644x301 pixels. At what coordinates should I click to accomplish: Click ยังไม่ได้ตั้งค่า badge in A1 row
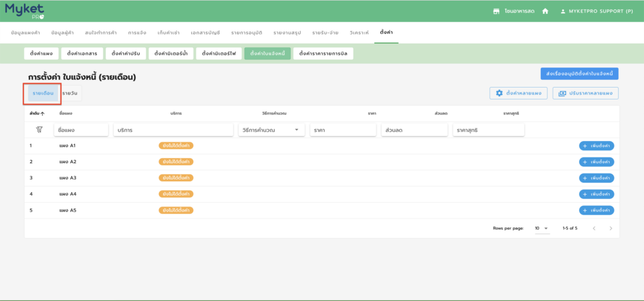click(176, 145)
